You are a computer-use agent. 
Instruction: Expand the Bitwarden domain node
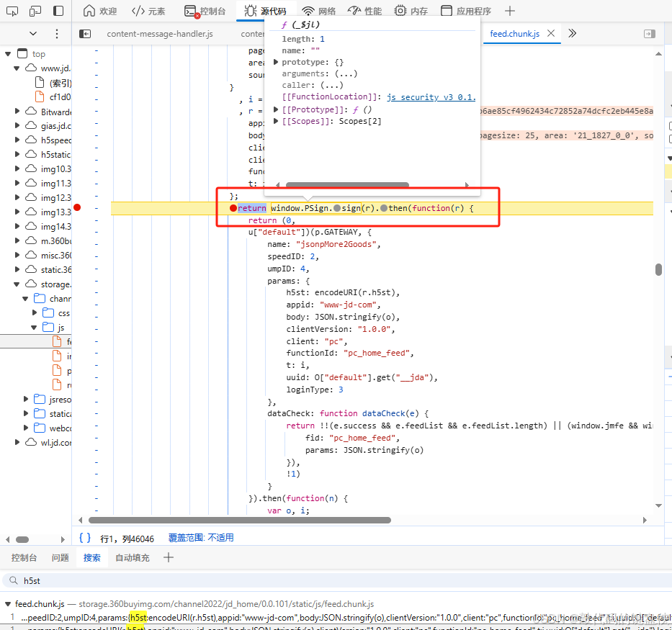16,111
